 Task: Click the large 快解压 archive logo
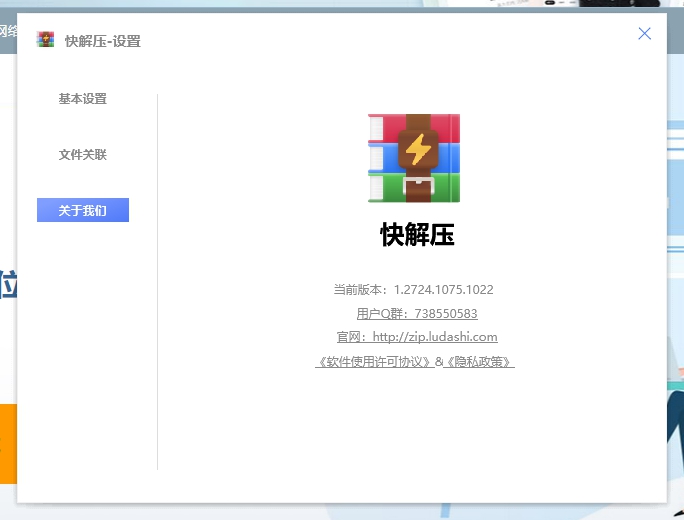tap(414, 158)
